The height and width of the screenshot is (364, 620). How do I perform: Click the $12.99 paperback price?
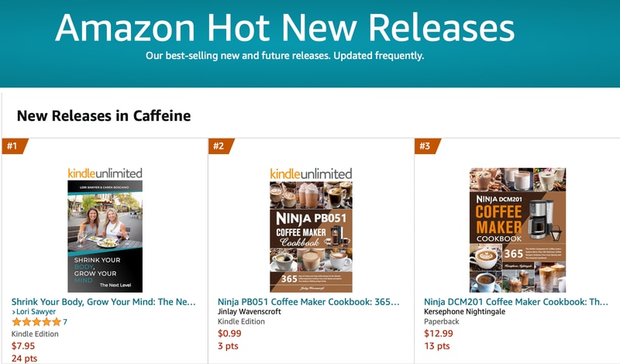(439, 333)
